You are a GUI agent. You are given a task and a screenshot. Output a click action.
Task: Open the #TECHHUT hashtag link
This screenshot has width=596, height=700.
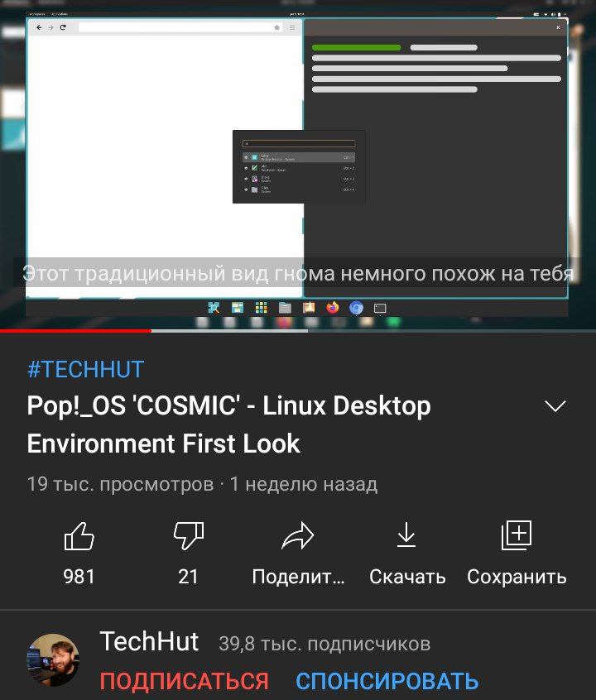tap(85, 370)
